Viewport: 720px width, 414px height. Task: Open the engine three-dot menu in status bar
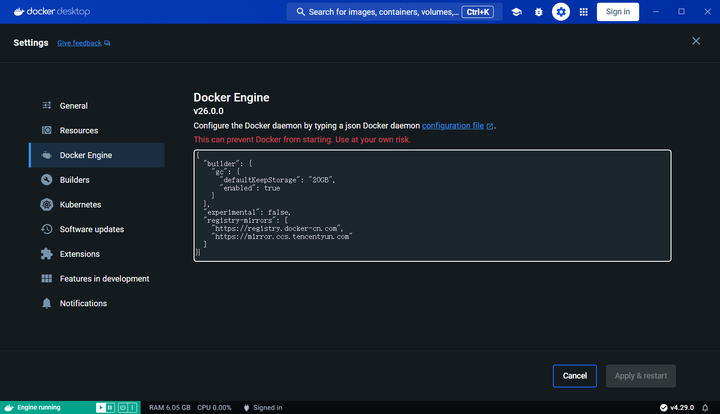click(132, 408)
